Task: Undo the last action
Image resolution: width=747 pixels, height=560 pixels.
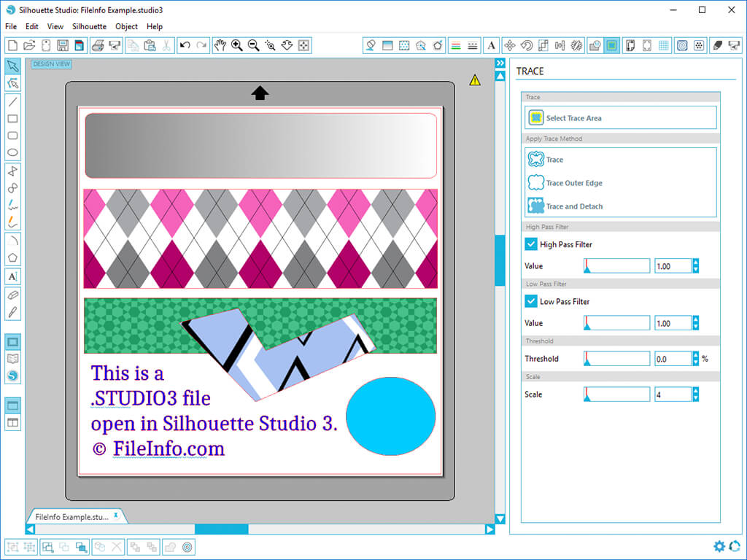Action: 185,45
